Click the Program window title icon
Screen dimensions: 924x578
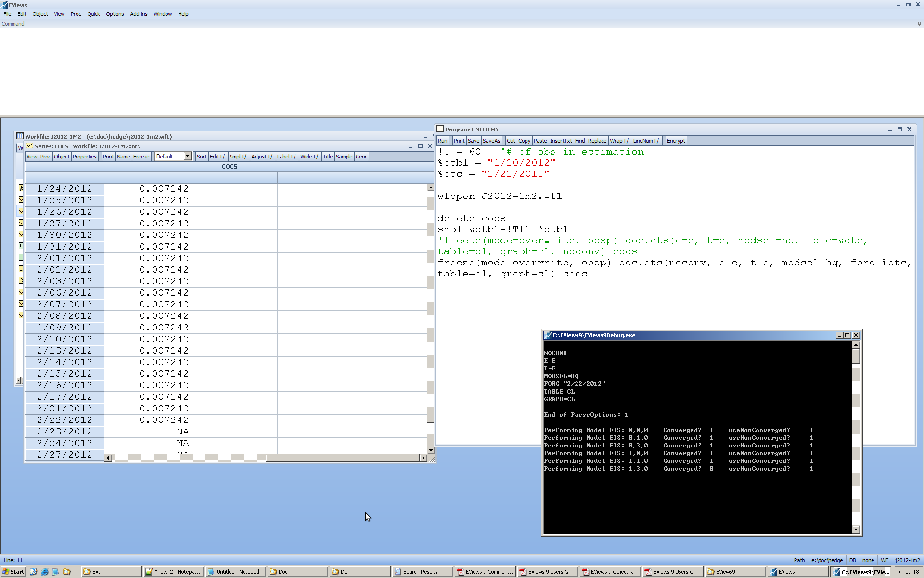[440, 129]
